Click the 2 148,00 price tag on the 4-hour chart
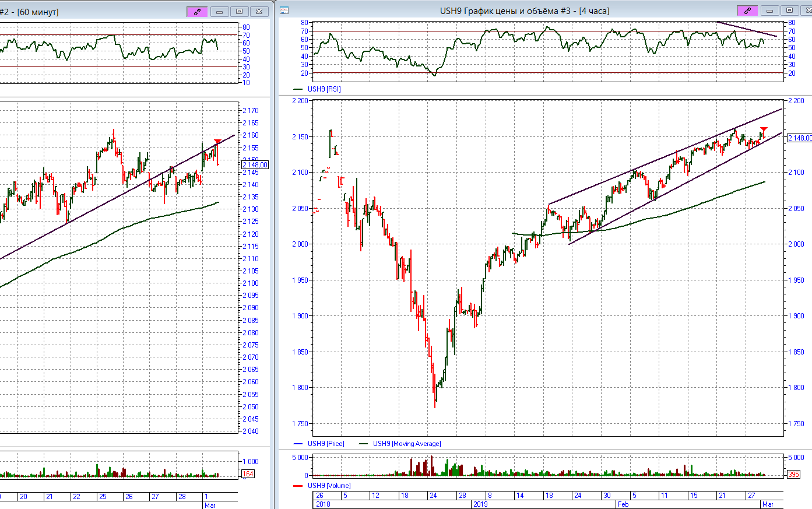The image size is (812, 509). pyautogui.click(x=799, y=138)
